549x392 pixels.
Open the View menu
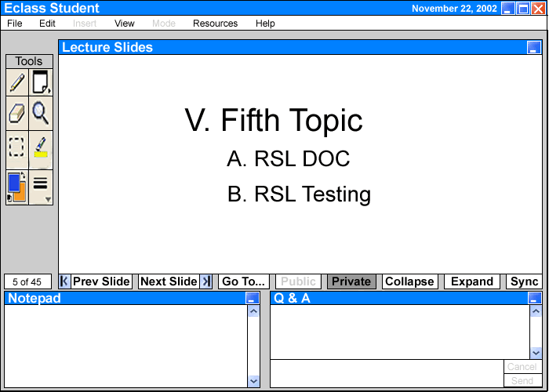(125, 24)
